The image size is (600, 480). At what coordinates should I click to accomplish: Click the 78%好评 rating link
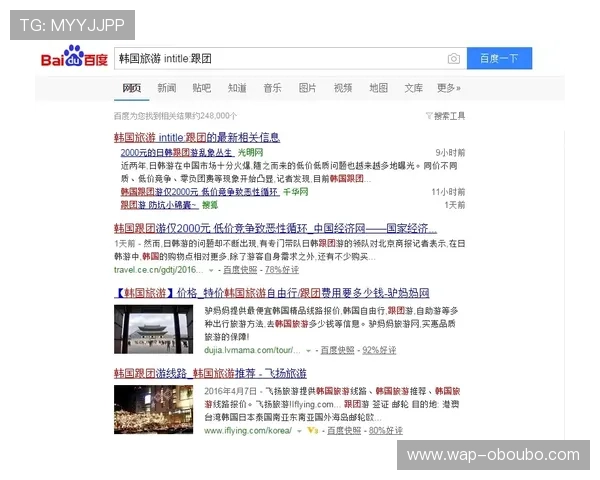(282, 270)
